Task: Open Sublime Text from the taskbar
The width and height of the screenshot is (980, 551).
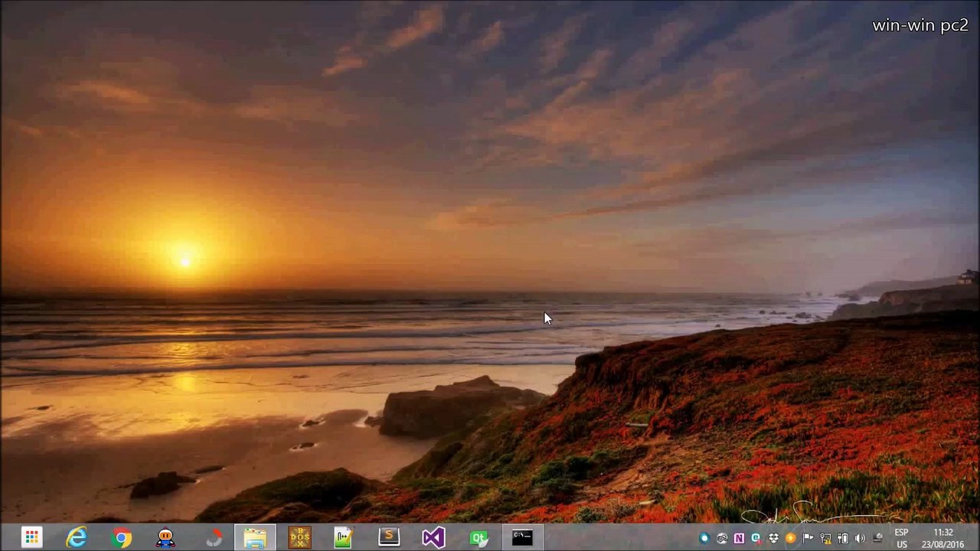Action: coord(389,538)
